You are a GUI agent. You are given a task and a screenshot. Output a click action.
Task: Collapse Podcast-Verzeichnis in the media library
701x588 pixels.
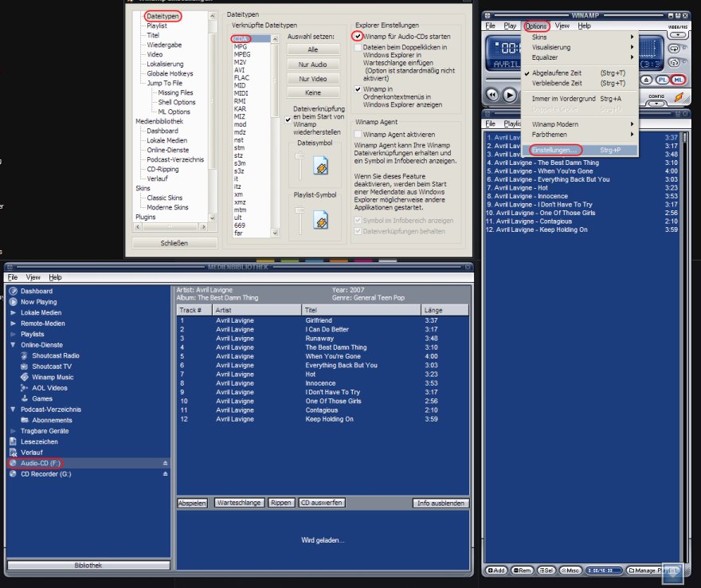(13, 410)
